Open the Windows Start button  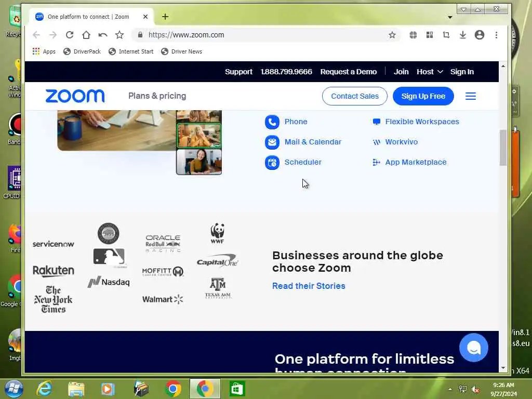coord(14,389)
